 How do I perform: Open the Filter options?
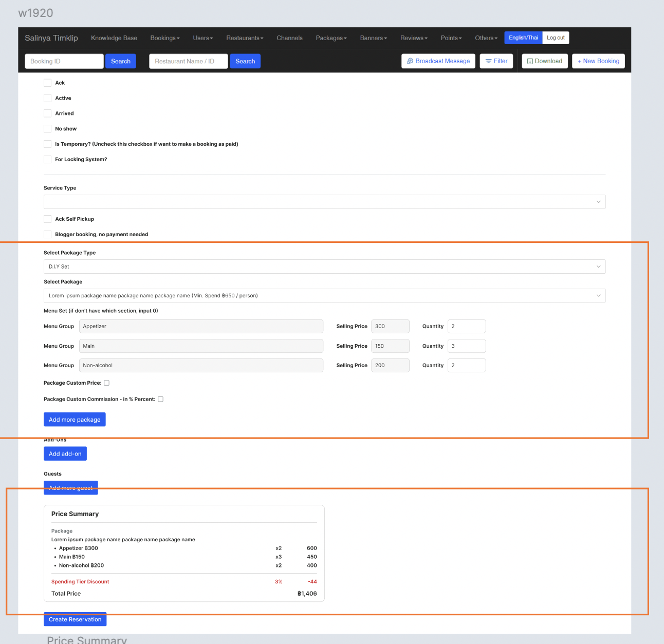tap(496, 61)
